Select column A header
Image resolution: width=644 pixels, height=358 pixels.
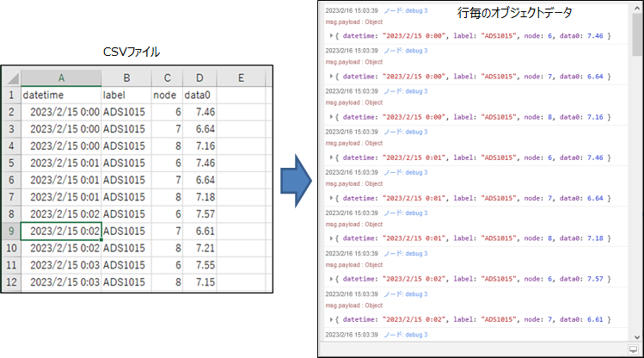click(60, 78)
